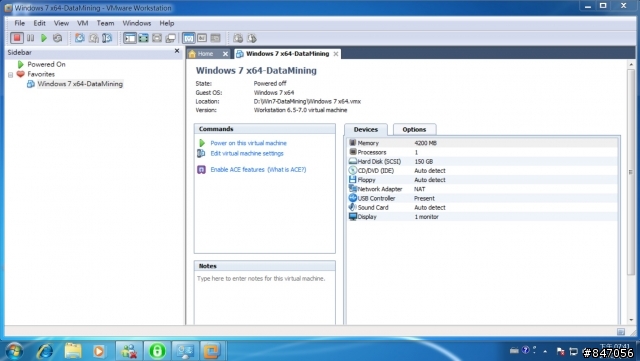Collapse the Favorites tree node
The width and height of the screenshot is (640, 361).
[x=11, y=75]
